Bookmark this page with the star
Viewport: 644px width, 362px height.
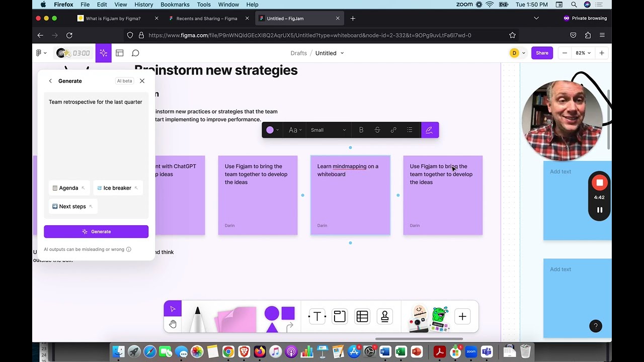pyautogui.click(x=512, y=35)
